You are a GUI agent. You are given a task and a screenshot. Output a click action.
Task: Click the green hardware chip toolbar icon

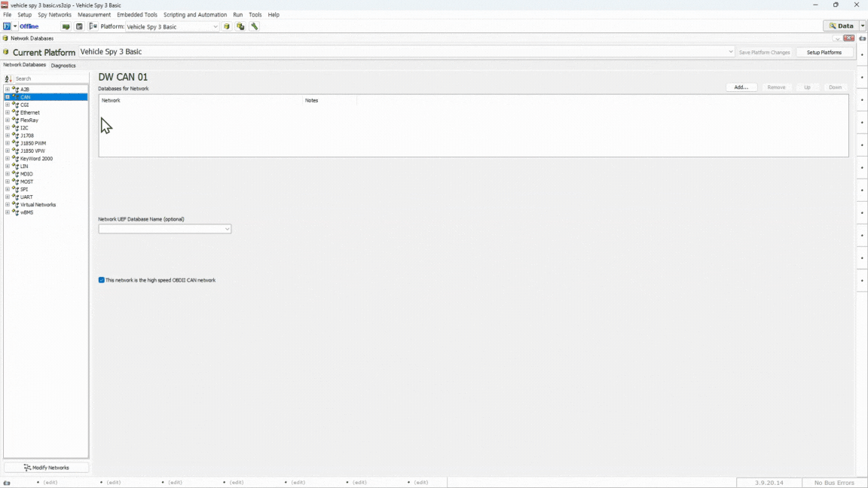66,26
